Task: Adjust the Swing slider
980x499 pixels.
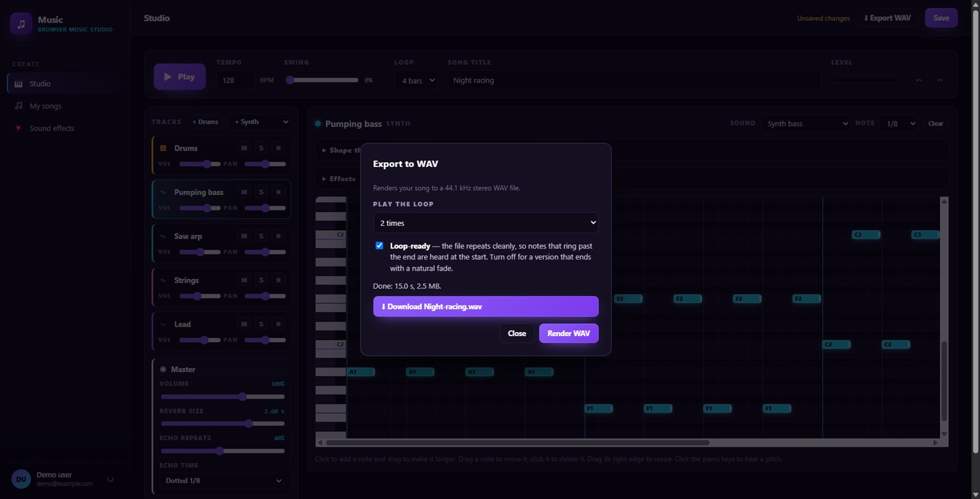Action: coord(322,80)
